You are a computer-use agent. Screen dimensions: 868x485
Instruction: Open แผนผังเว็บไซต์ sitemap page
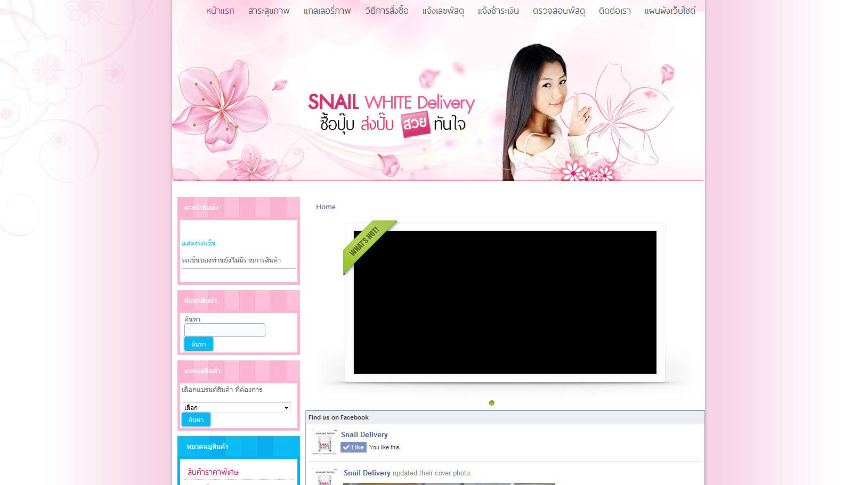[x=670, y=11]
